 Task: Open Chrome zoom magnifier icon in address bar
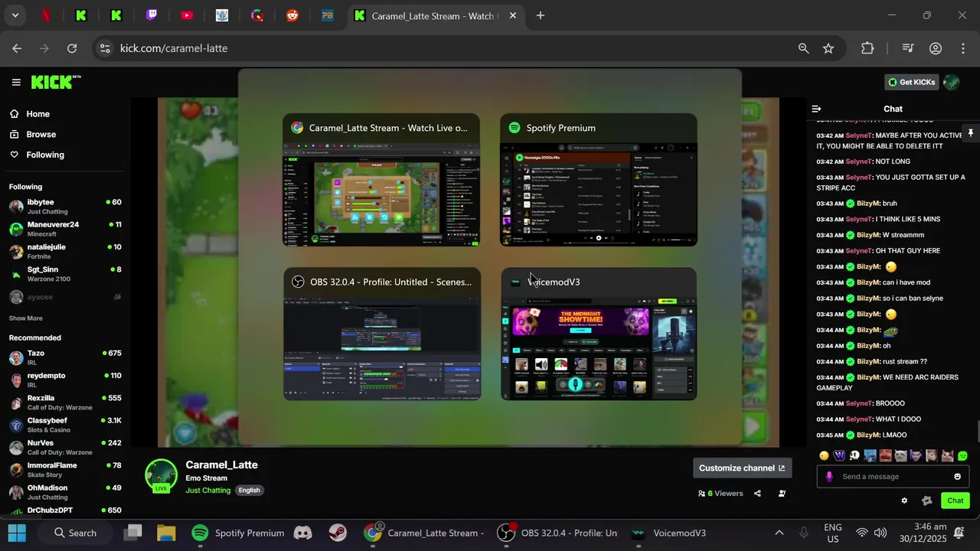coord(803,48)
